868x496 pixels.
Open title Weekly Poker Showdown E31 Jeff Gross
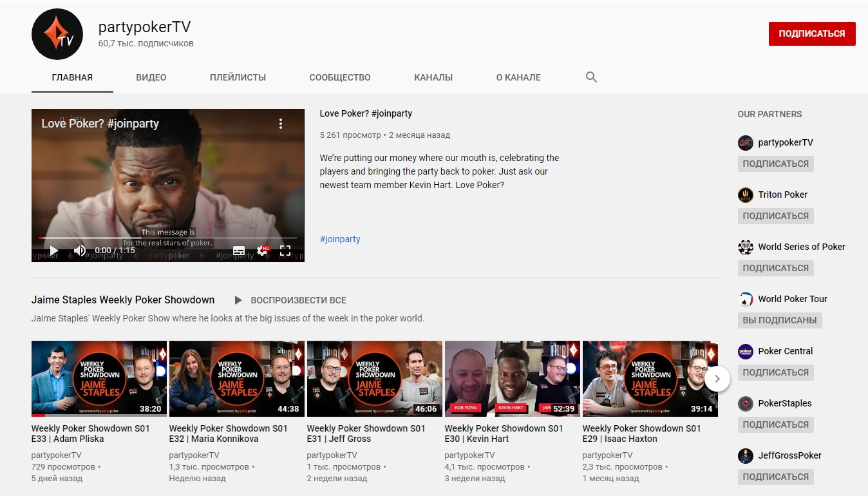pos(366,434)
